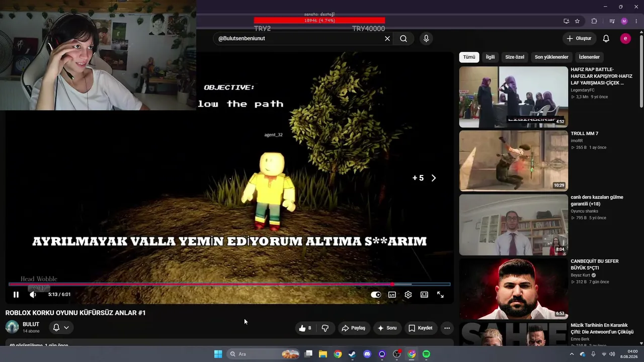Seek on the video progress bar
The height and width of the screenshot is (362, 644).
(x=229, y=284)
